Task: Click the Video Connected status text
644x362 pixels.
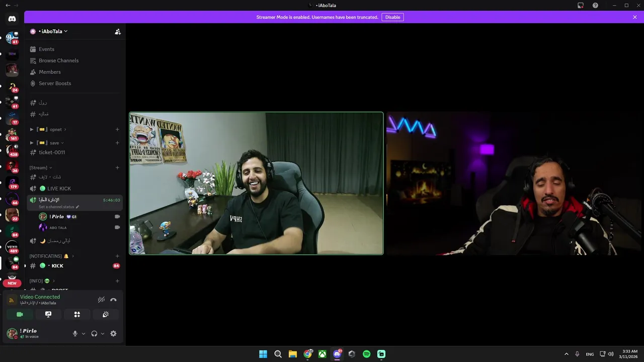Action: click(40, 297)
